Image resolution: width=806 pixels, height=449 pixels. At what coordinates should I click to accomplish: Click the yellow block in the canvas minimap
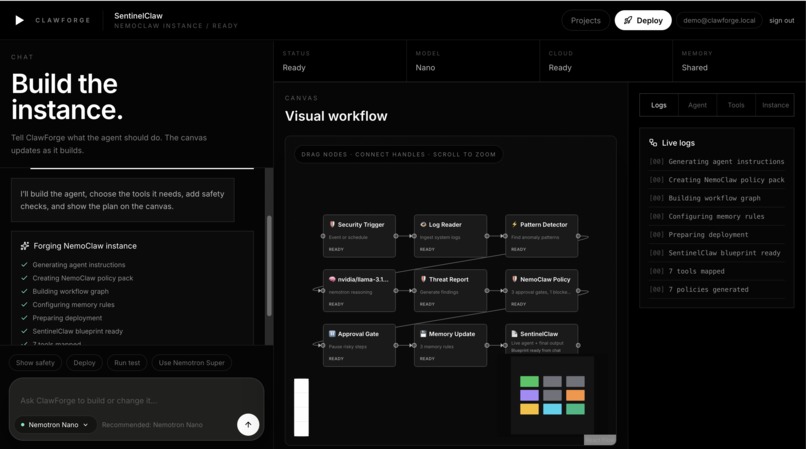click(x=529, y=409)
